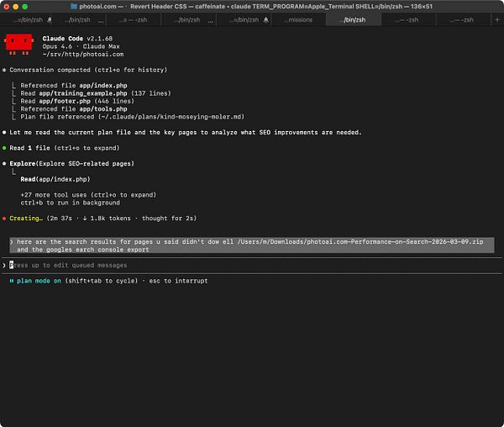Click the folder proxy icon in title bar
Image resolution: width=504 pixels, height=427 pixels.
tap(74, 7)
